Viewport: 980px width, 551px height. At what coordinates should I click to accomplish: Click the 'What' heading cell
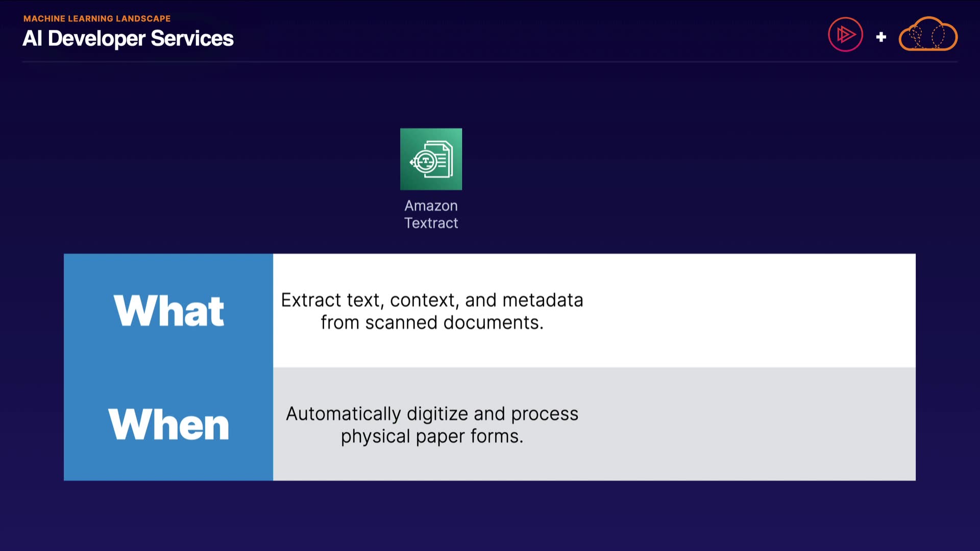pos(168,310)
